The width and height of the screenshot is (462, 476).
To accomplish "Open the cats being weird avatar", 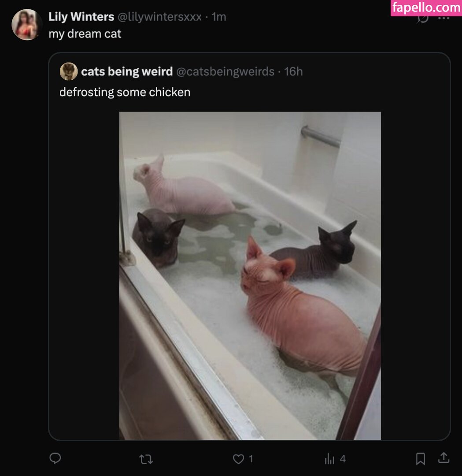I will coord(69,71).
